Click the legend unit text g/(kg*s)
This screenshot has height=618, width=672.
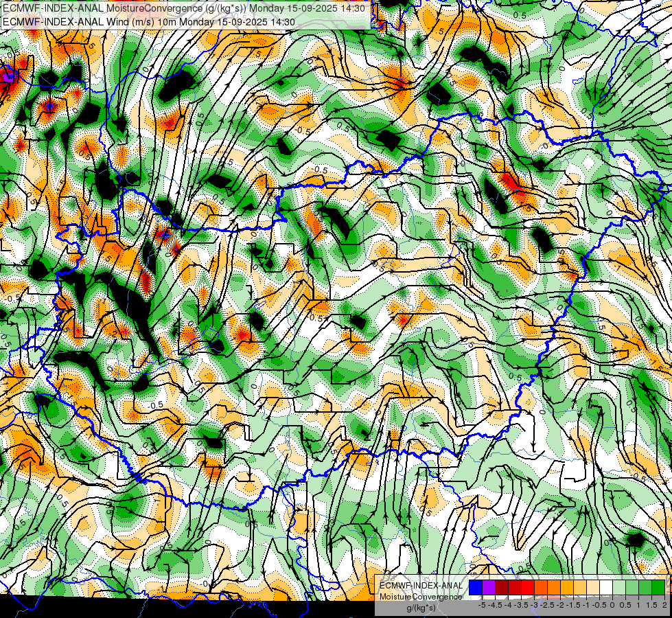pyautogui.click(x=421, y=608)
